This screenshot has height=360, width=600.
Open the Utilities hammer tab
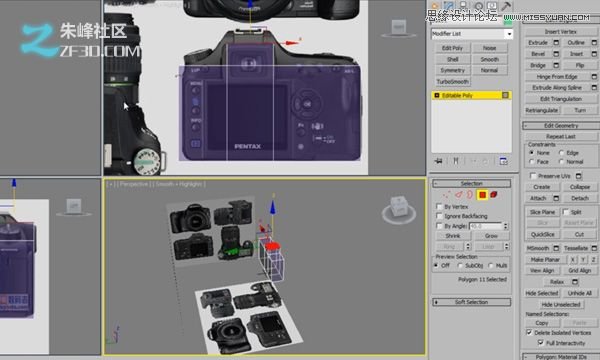[506, 5]
